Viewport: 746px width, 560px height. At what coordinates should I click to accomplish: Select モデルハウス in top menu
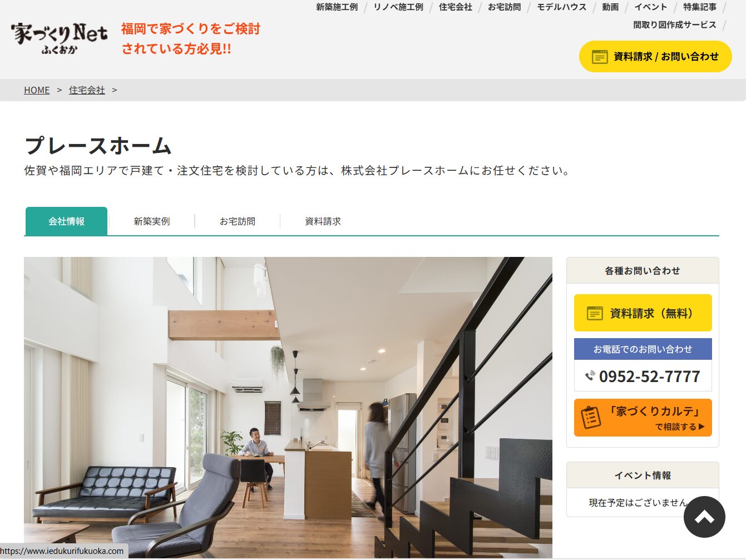click(561, 7)
